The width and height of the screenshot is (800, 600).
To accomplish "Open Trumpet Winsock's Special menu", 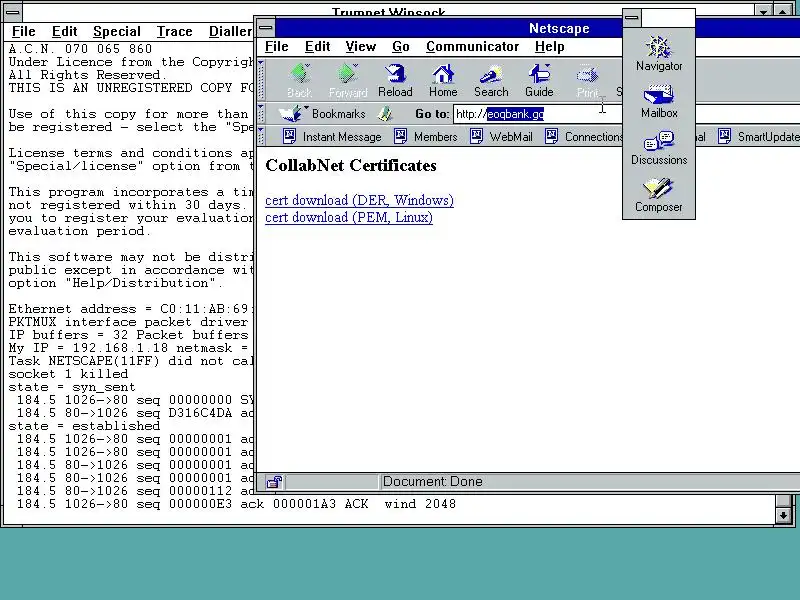I will [116, 32].
